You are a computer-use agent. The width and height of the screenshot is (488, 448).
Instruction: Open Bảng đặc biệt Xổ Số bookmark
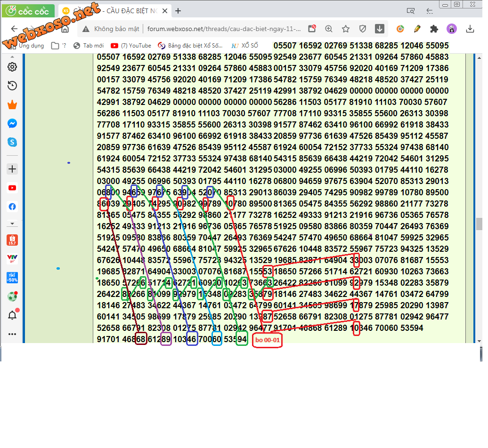pyautogui.click(x=190, y=46)
